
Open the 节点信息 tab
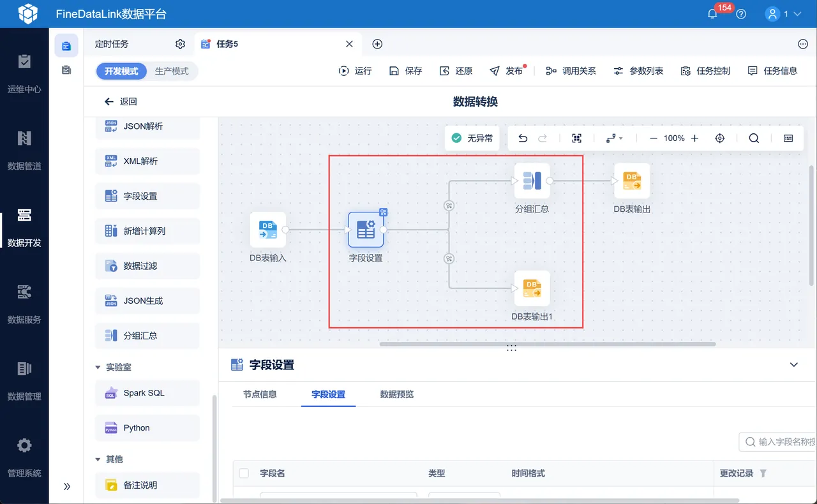(260, 394)
